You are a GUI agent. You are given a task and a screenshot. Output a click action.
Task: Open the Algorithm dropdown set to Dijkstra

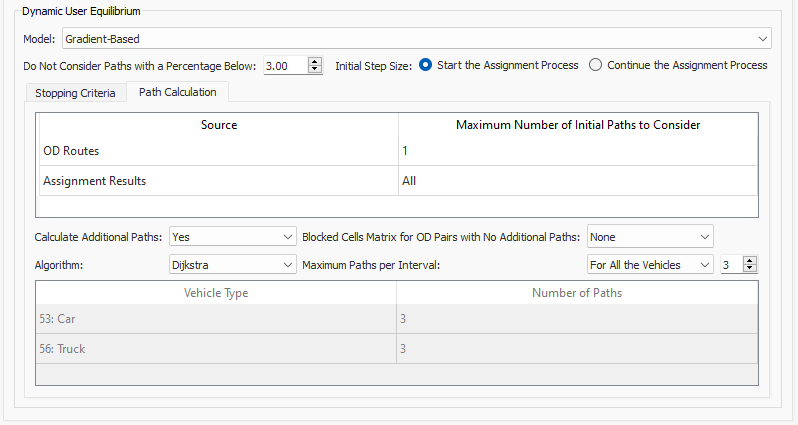[230, 265]
